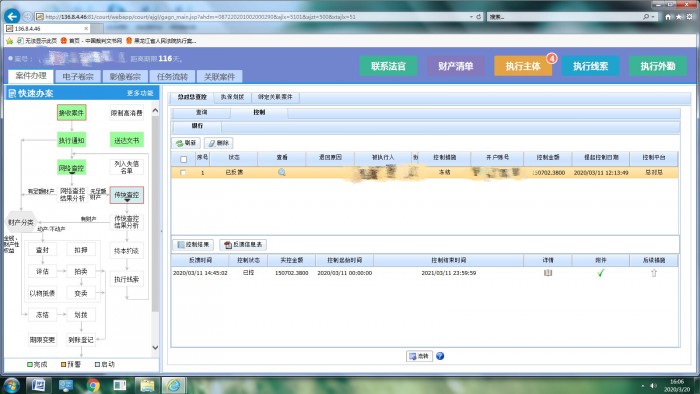
Task: Tick the select-all checkbox in the table header
Action: click(183, 159)
